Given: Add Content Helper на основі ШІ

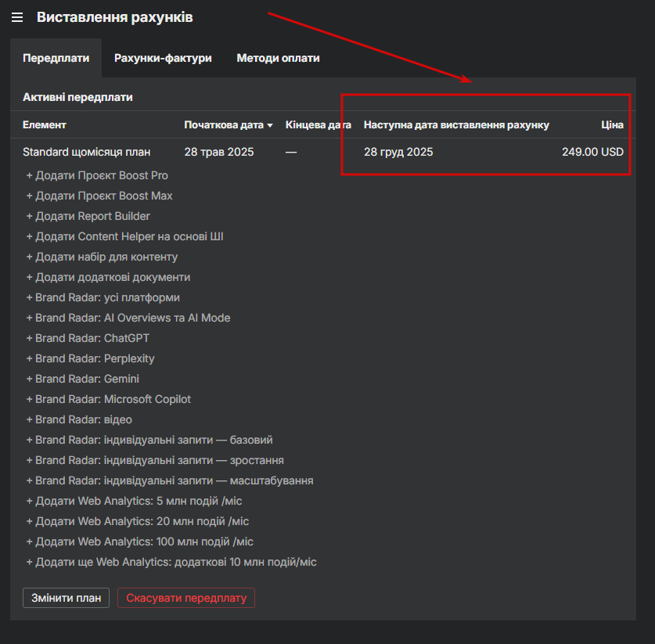Looking at the screenshot, I should 124,236.
